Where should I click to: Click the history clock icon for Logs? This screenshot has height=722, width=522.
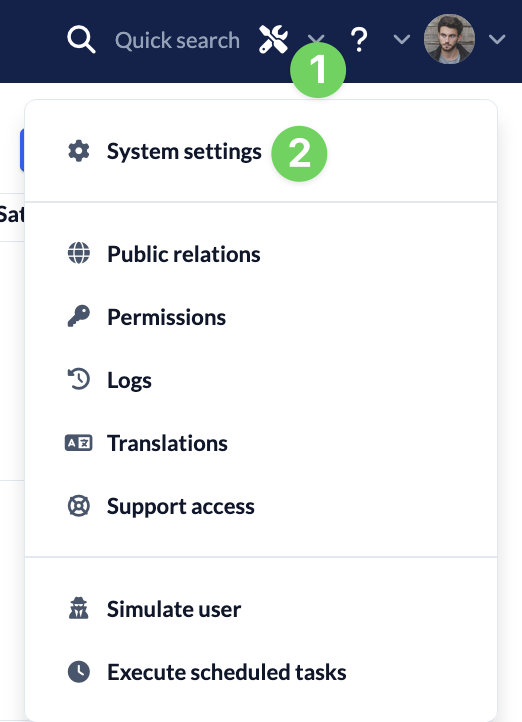79,379
